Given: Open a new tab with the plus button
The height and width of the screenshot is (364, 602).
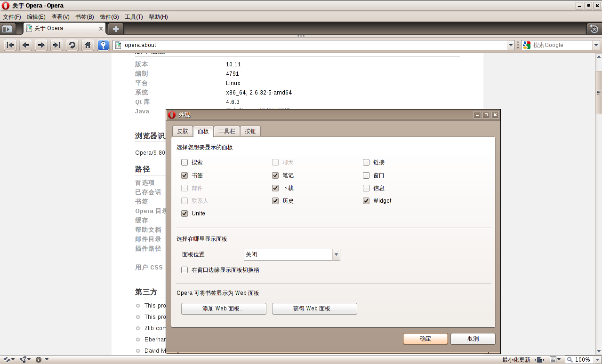Looking at the screenshot, I should pyautogui.click(x=115, y=29).
